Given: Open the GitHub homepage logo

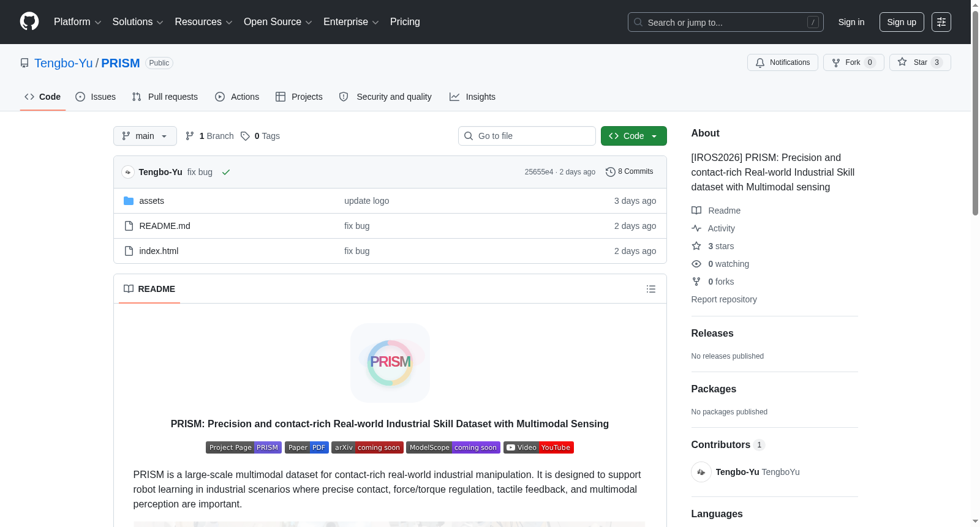Looking at the screenshot, I should coord(29,21).
